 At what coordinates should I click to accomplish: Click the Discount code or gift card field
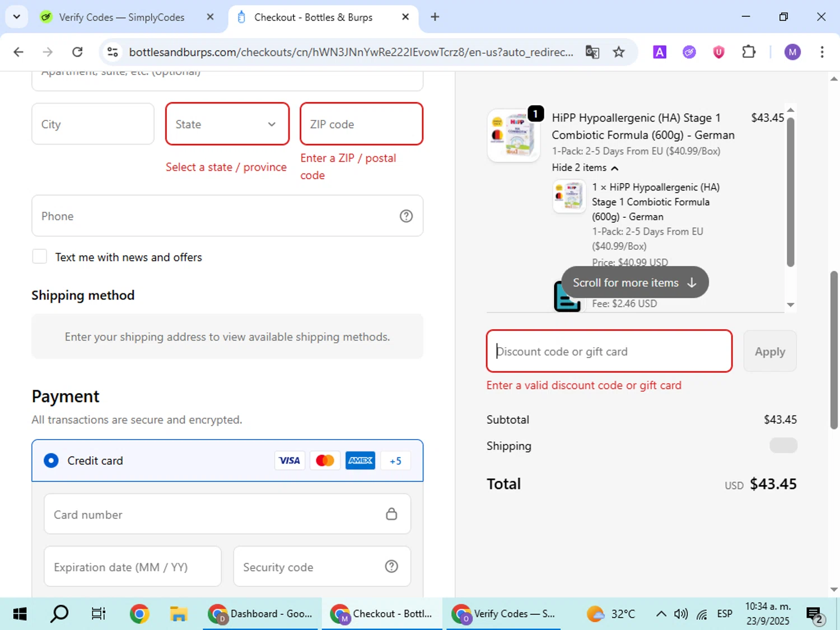click(609, 351)
